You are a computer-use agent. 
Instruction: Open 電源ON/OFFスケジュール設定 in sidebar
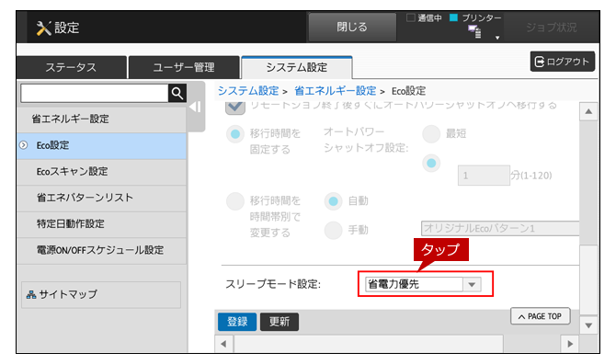[102, 251]
